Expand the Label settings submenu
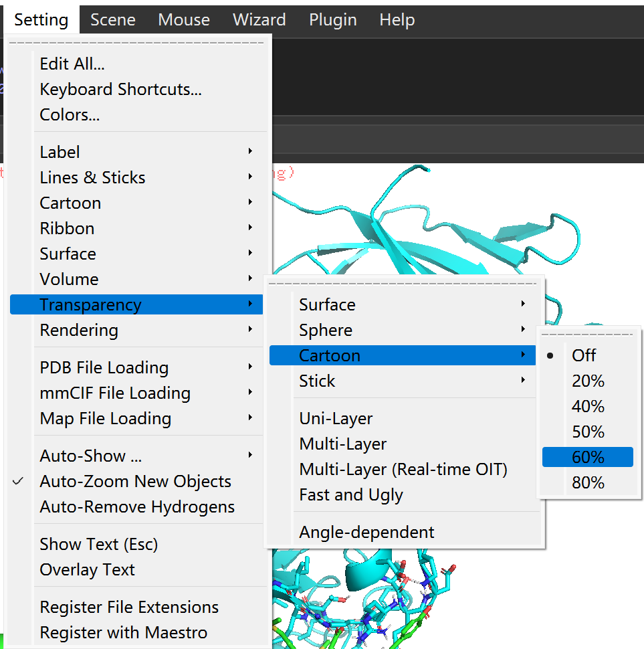Screen dimensions: 644x649 60,152
